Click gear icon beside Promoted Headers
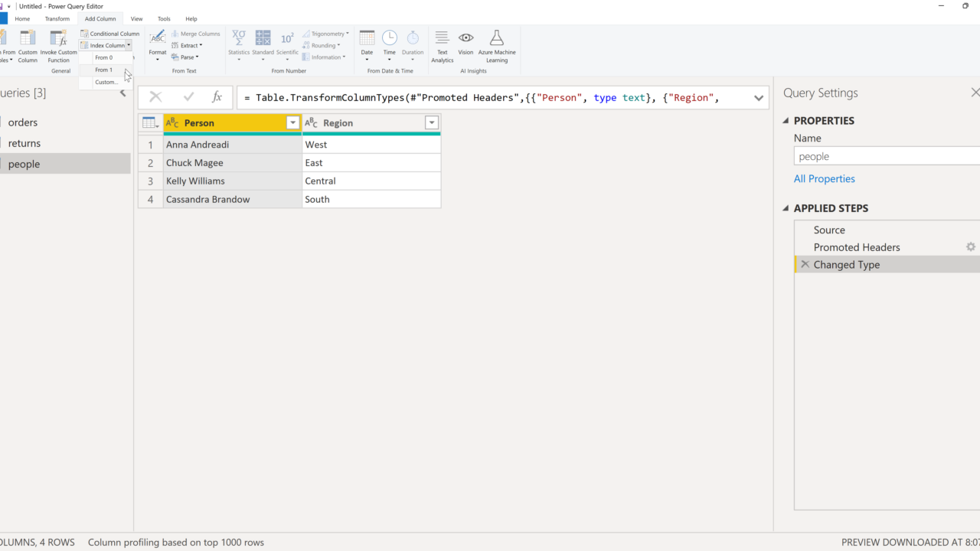Screen dimensions: 980x551 pyautogui.click(x=970, y=247)
